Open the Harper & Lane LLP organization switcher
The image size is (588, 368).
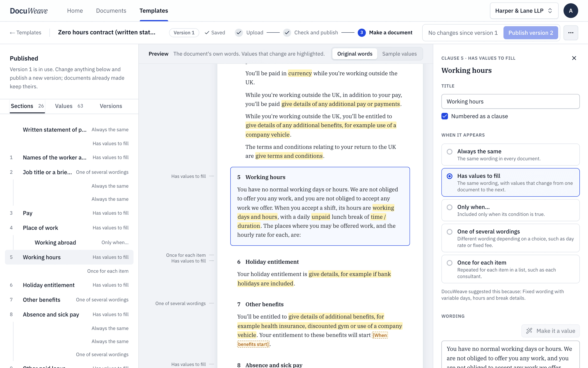pos(524,11)
